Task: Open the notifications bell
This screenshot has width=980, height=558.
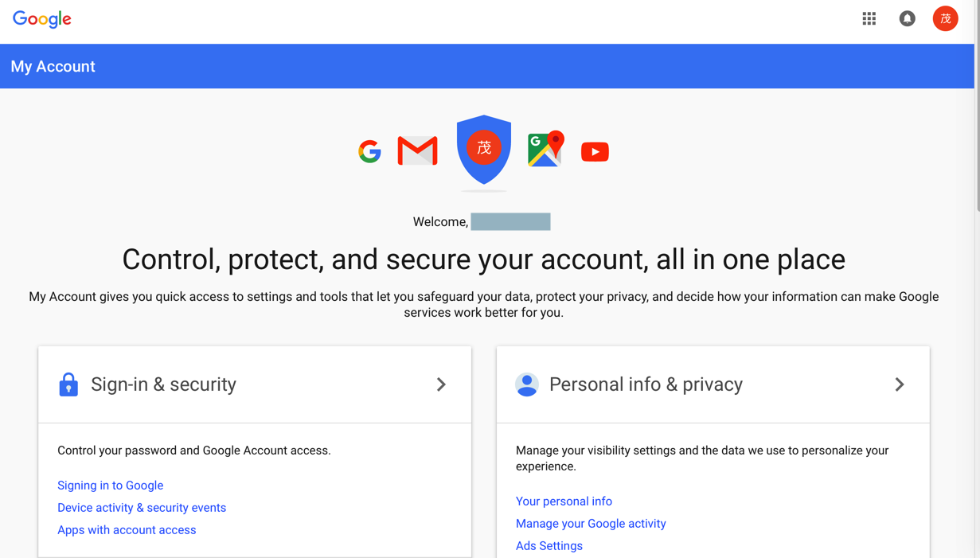Action: (x=907, y=18)
